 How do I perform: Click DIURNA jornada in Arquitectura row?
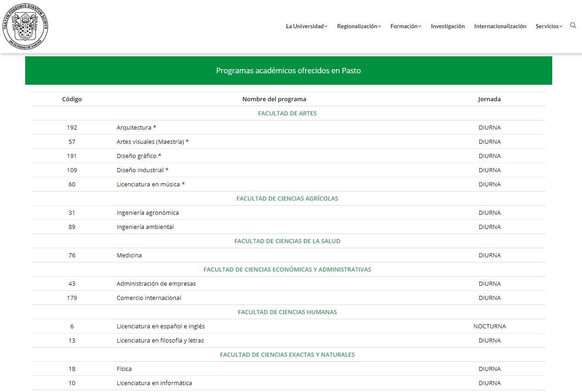[x=489, y=127]
